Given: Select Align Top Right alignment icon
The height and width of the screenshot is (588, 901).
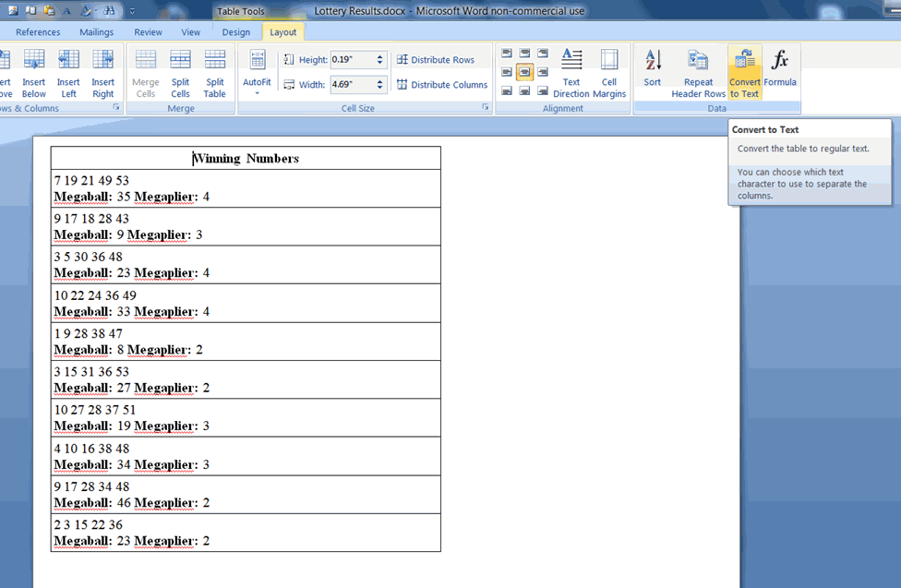Looking at the screenshot, I should pyautogui.click(x=543, y=54).
